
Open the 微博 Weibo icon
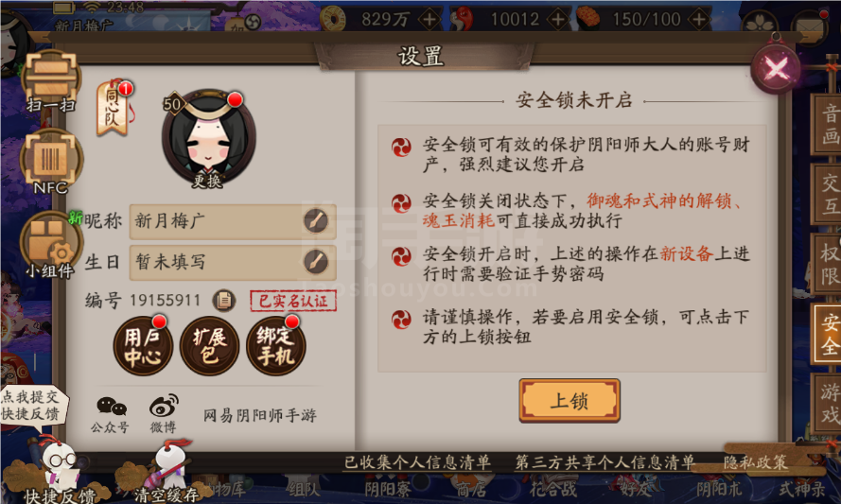click(164, 414)
